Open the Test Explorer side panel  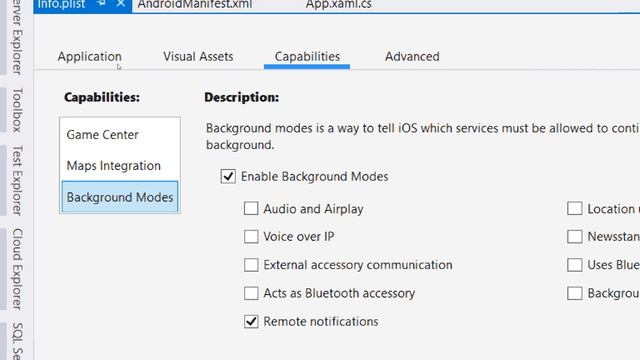tap(16, 180)
